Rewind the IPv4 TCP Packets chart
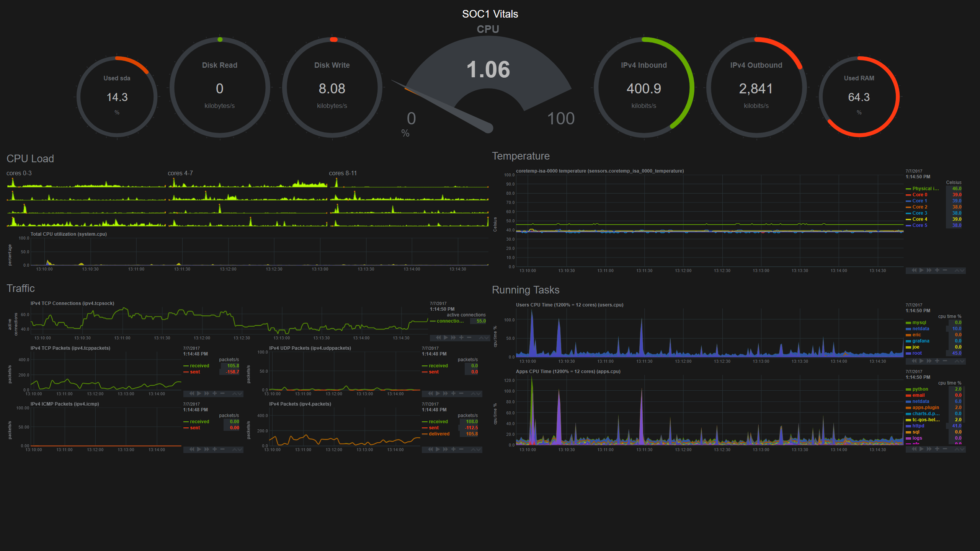The image size is (980, 551). [x=192, y=393]
